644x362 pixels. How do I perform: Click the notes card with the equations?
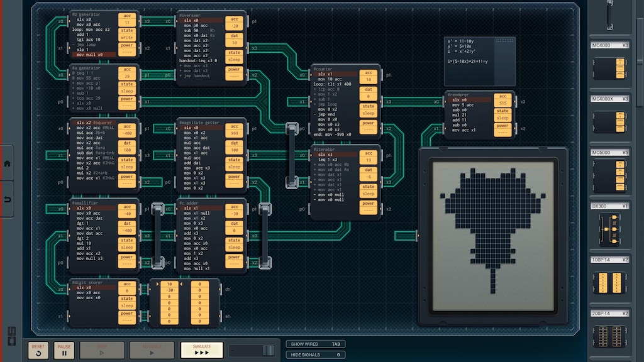point(479,60)
